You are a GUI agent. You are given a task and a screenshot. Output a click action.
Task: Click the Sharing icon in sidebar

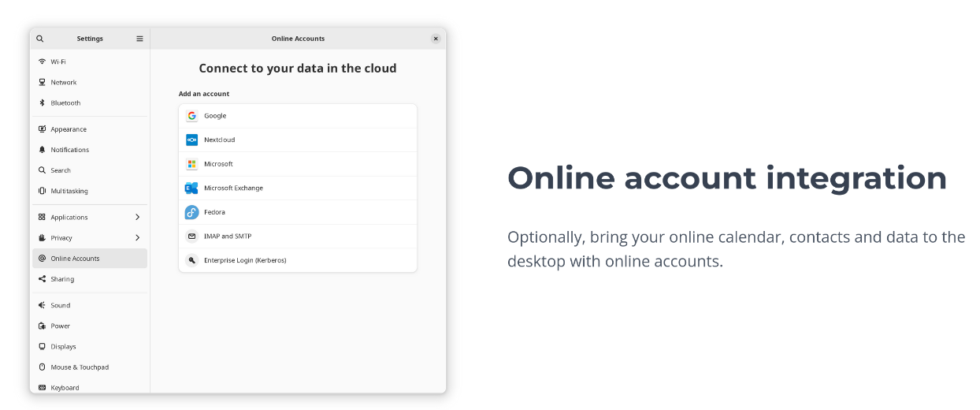(x=43, y=279)
